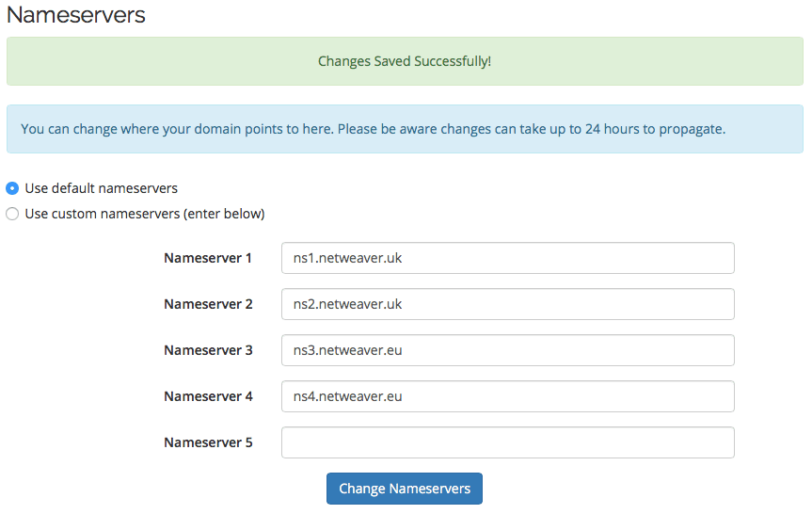Click the Nameserver 1 label
This screenshot has height=514, width=812.
click(x=208, y=258)
